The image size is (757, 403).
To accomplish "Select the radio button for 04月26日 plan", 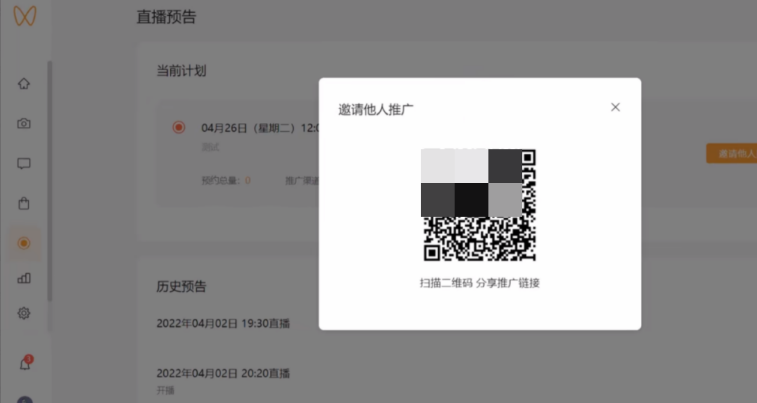I will pyautogui.click(x=179, y=127).
